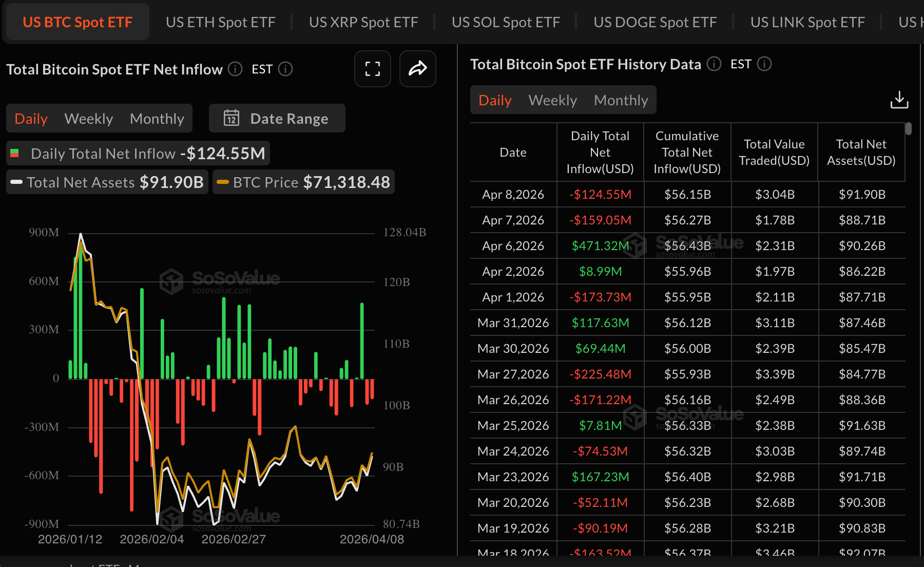
Task: Select Monthly in history data table
Action: 621,100
